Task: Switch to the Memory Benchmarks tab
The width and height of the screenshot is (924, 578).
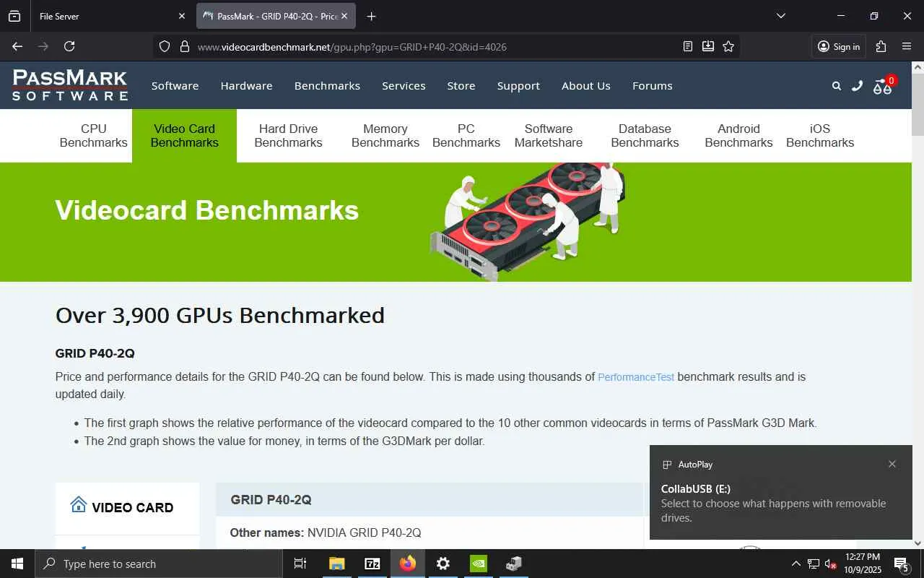Action: (385, 135)
